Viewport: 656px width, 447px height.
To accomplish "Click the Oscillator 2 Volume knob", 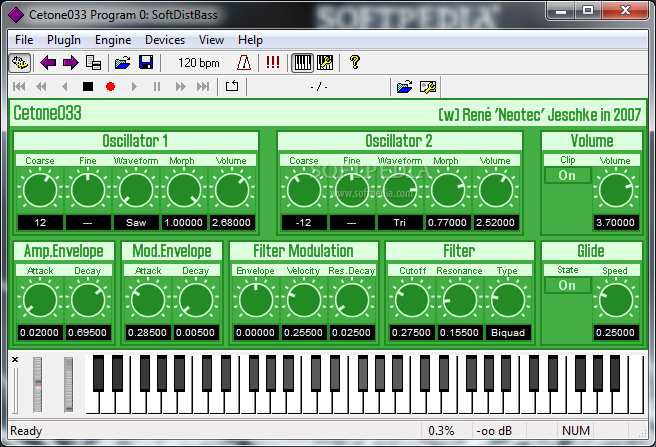I will point(496,190).
